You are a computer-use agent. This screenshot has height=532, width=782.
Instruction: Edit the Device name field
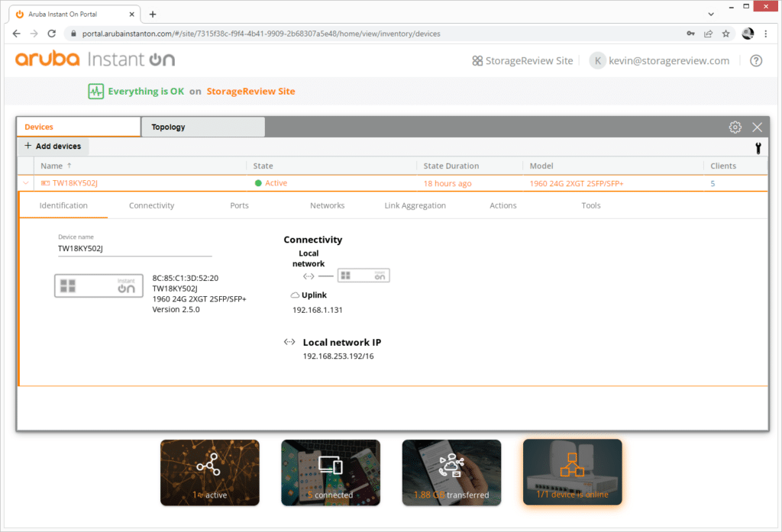(134, 248)
